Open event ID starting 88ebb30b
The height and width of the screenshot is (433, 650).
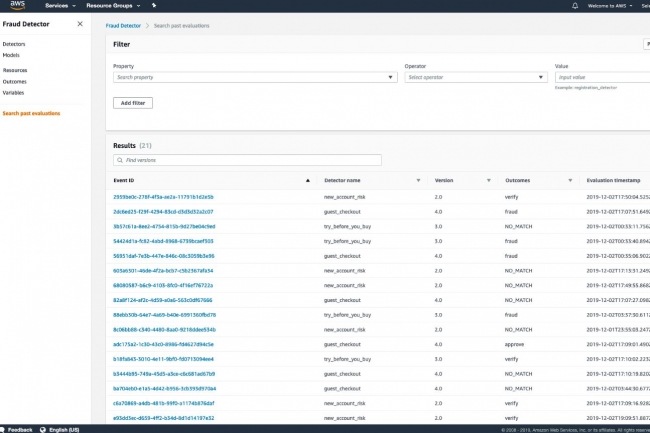[x=165, y=315]
